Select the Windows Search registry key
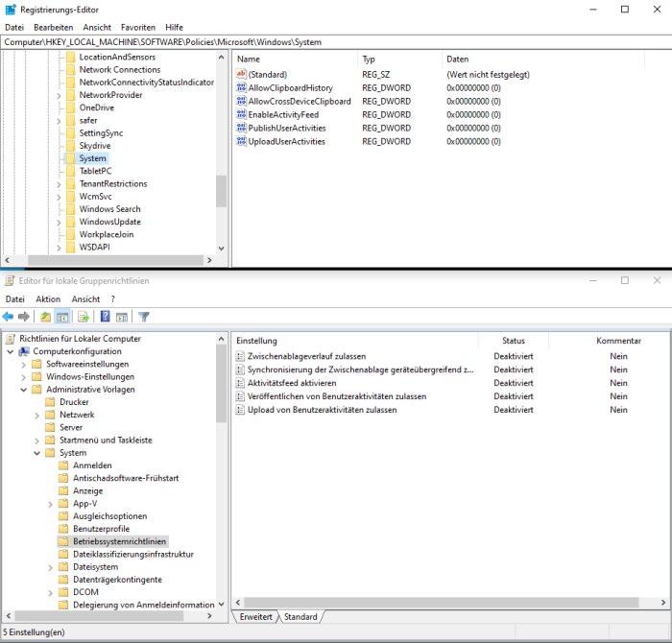 [109, 209]
